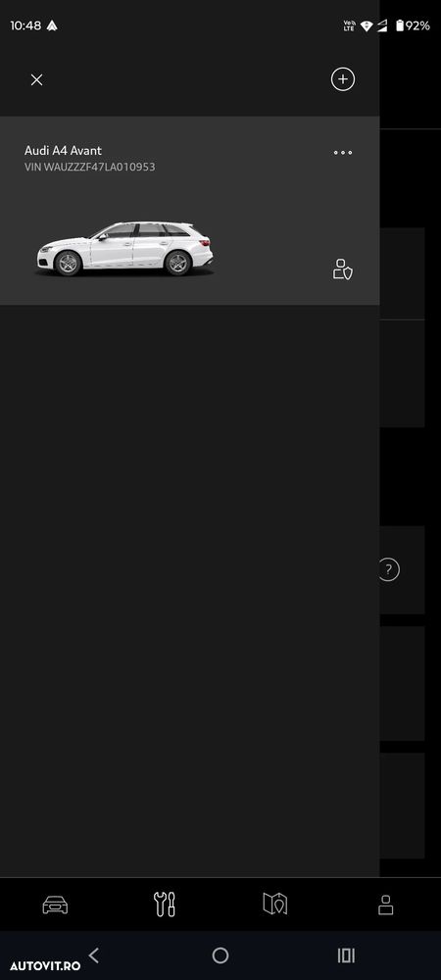Tap the VIN WAUZZZF47LA010953 text
Screen dimensions: 441x980
(x=90, y=167)
